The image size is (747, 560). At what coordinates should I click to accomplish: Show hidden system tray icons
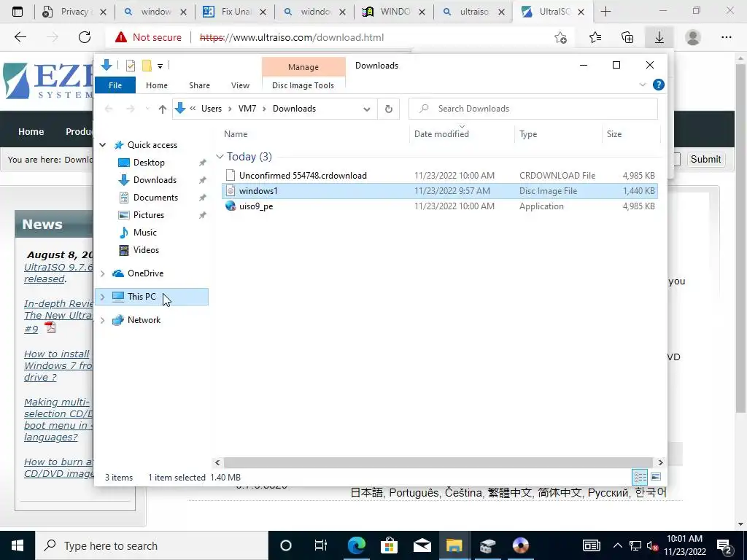617,545
